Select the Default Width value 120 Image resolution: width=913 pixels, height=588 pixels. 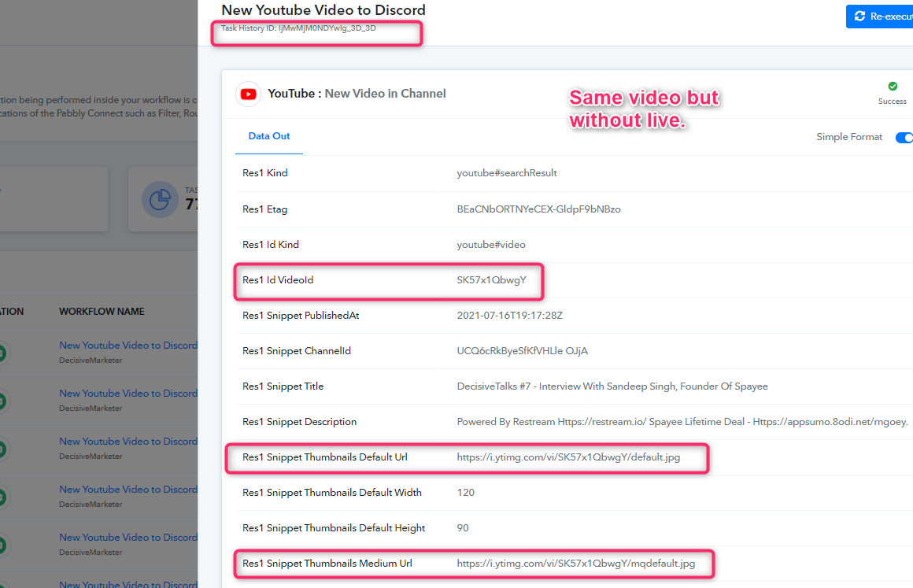[x=465, y=493]
